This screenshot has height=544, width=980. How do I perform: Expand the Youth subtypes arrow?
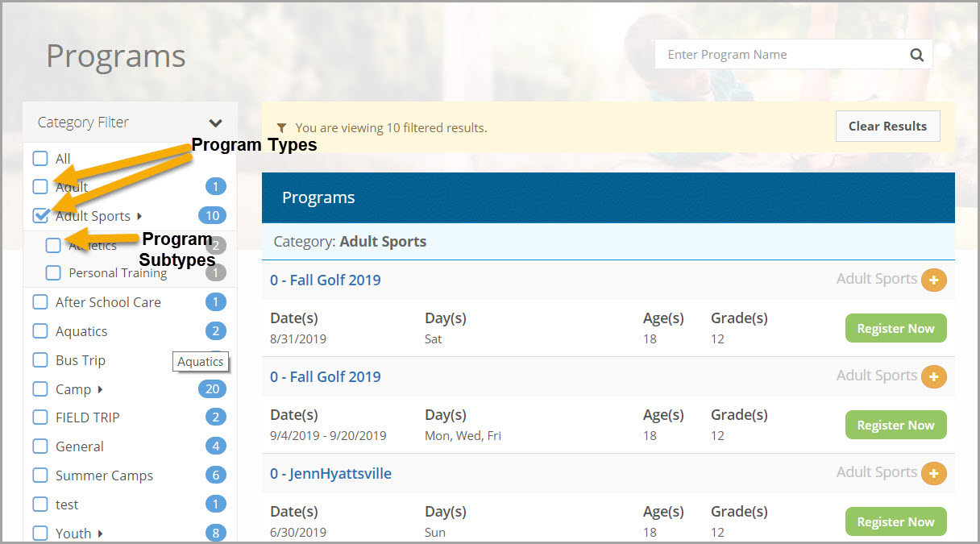(100, 534)
